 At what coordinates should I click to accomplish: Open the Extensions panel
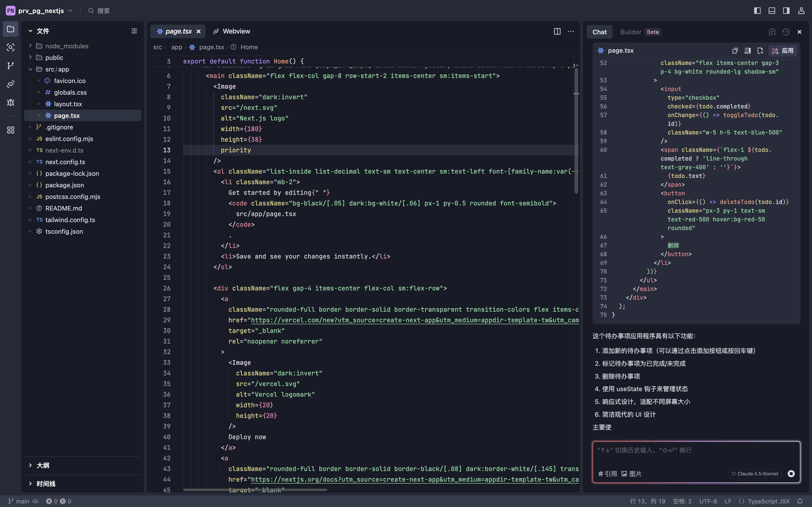(10, 130)
